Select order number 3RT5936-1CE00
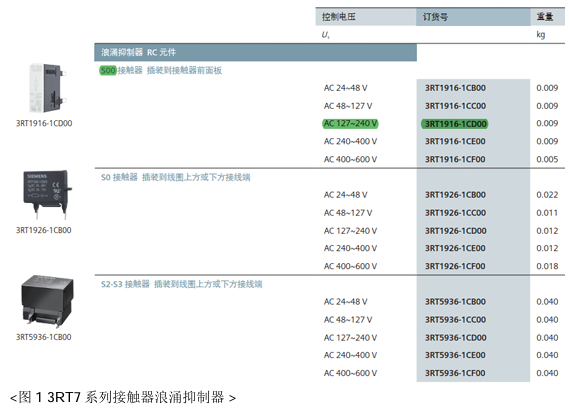572x420 pixels. click(x=455, y=355)
